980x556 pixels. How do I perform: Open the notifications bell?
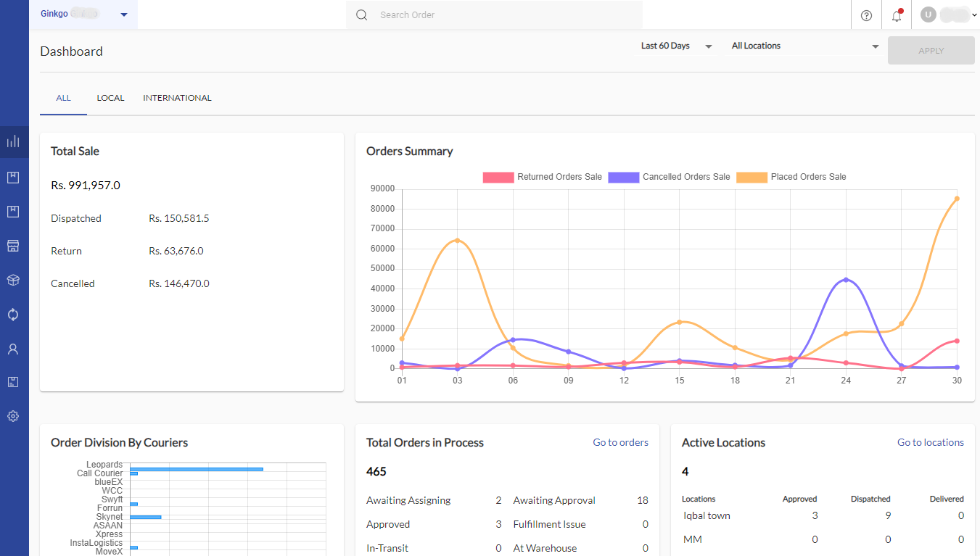[x=897, y=15]
